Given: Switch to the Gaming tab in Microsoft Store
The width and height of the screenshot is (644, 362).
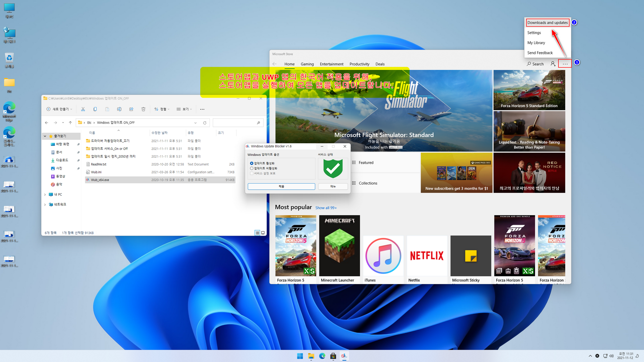Looking at the screenshot, I should (307, 64).
